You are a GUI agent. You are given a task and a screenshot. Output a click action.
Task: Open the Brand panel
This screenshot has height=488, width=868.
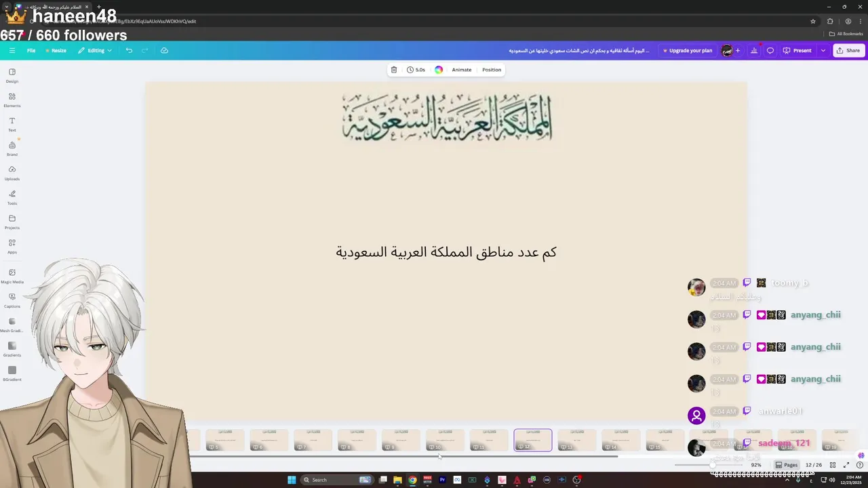12,149
